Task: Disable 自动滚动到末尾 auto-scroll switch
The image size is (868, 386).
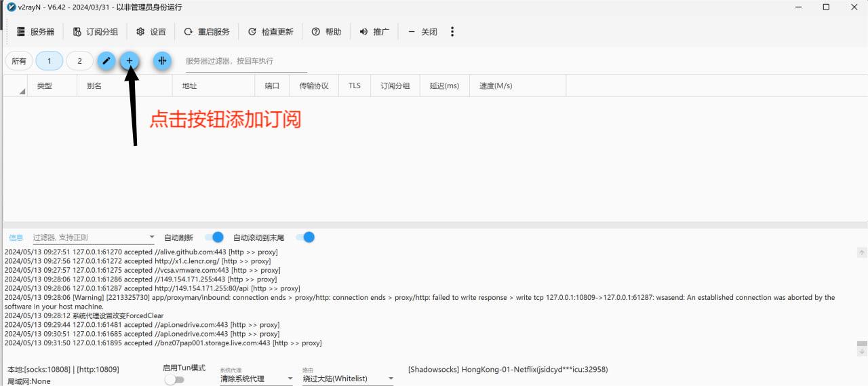Action: tap(305, 237)
